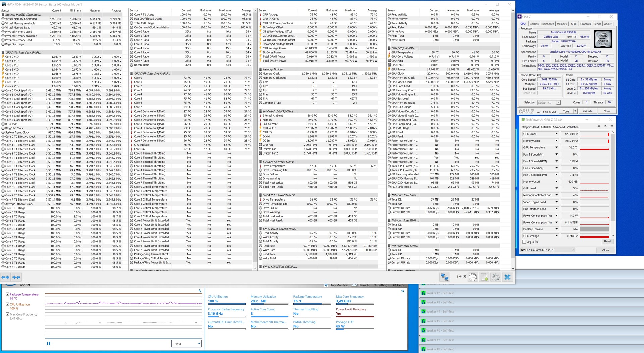The image size is (644, 353).
Task: Click the HWiNFO expand columns arrows icon
Action: tap(5, 277)
